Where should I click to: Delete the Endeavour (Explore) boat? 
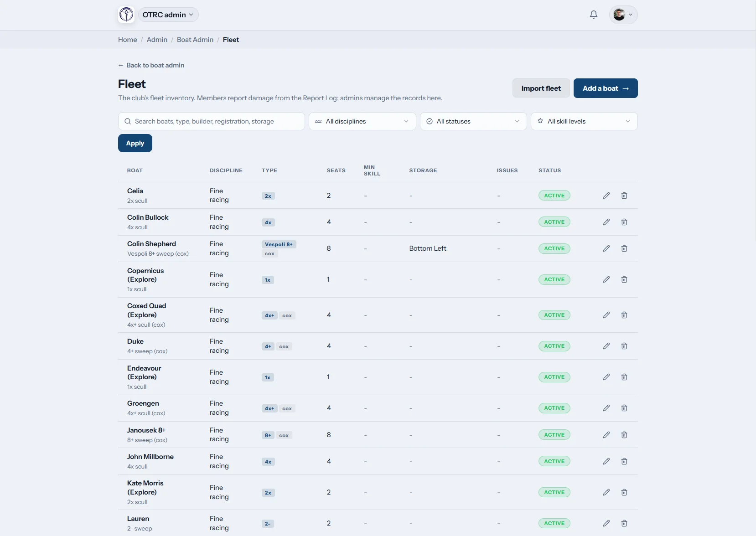tap(624, 377)
